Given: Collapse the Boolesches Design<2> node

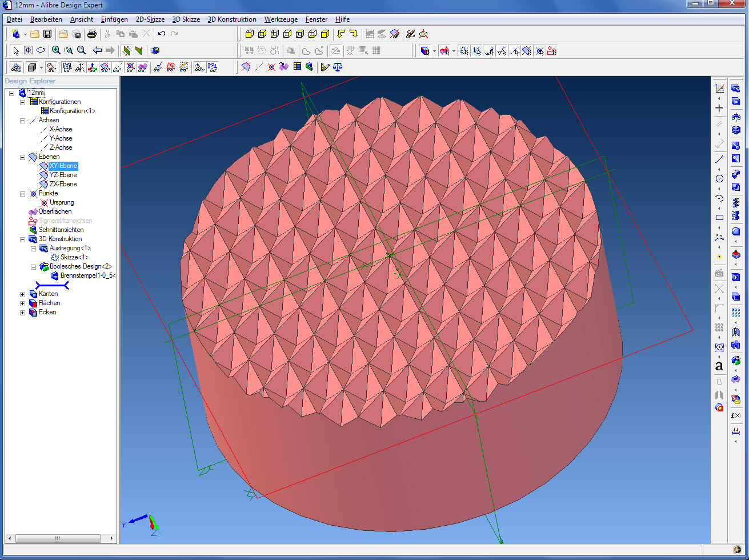Looking at the screenshot, I should (34, 267).
